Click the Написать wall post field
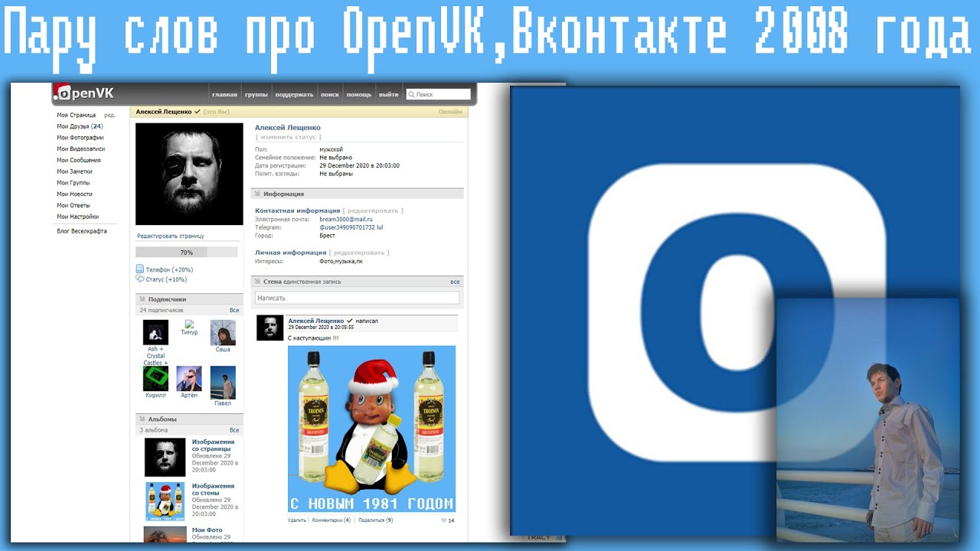The width and height of the screenshot is (980, 551). tap(357, 298)
